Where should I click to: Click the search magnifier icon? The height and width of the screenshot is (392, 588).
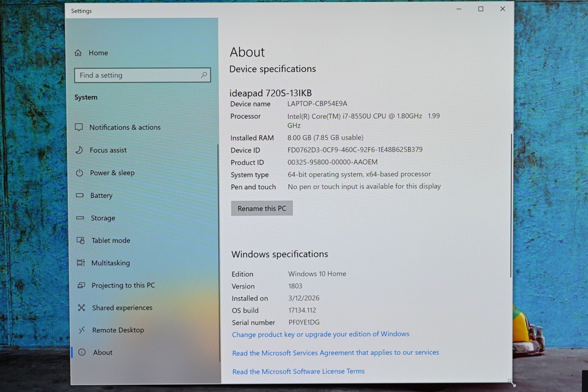(x=204, y=75)
